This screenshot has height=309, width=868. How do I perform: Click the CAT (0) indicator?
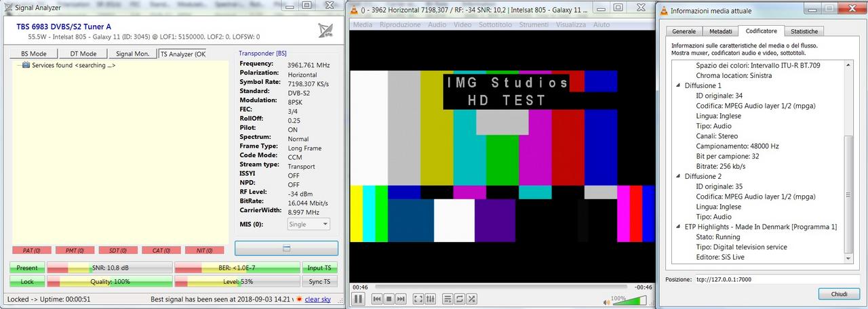pyautogui.click(x=161, y=251)
